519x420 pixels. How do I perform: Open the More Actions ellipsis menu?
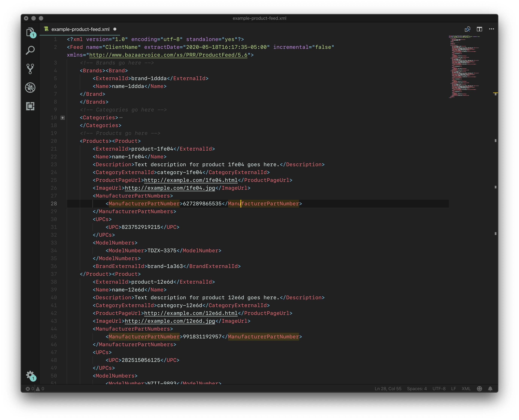coord(492,29)
